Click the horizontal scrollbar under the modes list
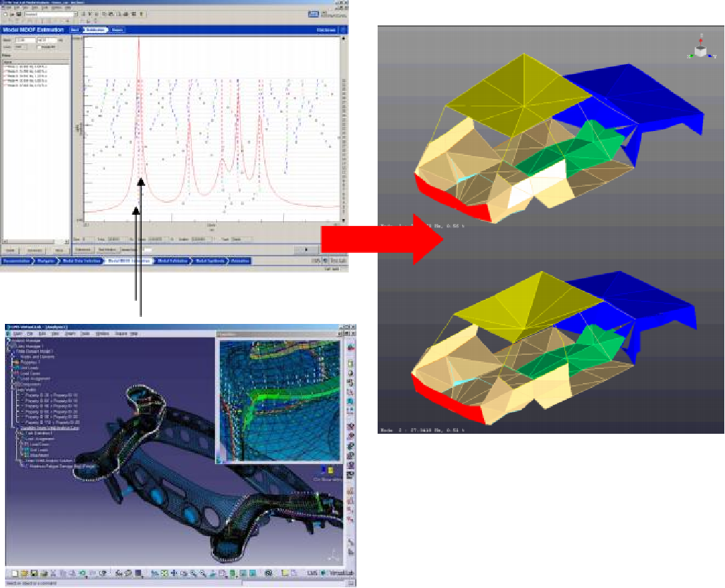725x588 pixels. [x=35, y=241]
